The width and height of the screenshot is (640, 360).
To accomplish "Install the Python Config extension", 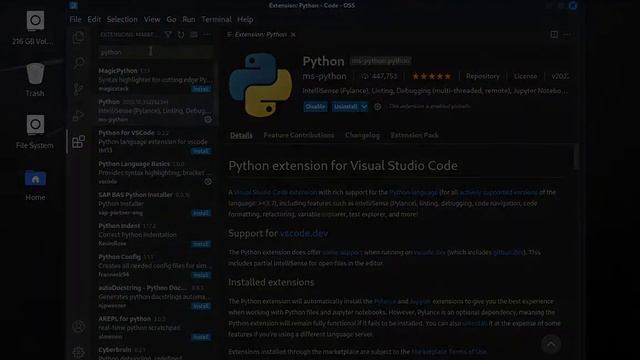I will [x=201, y=275].
